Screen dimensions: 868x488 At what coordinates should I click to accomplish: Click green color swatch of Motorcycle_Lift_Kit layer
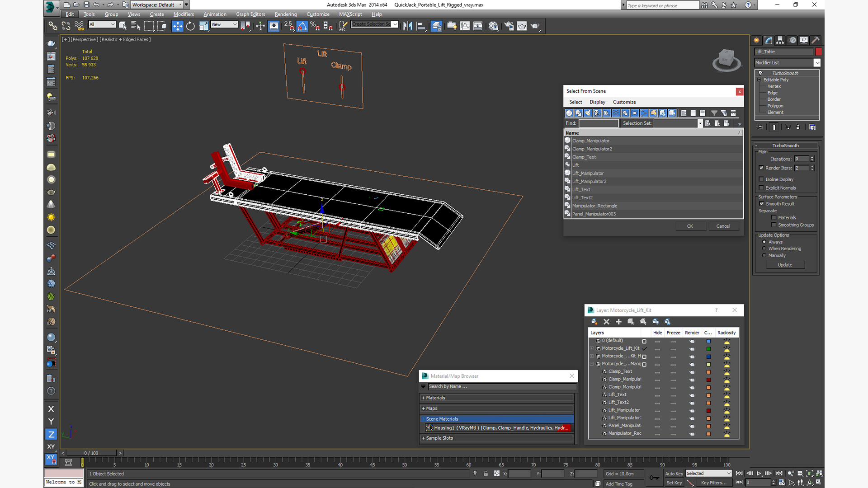click(708, 349)
